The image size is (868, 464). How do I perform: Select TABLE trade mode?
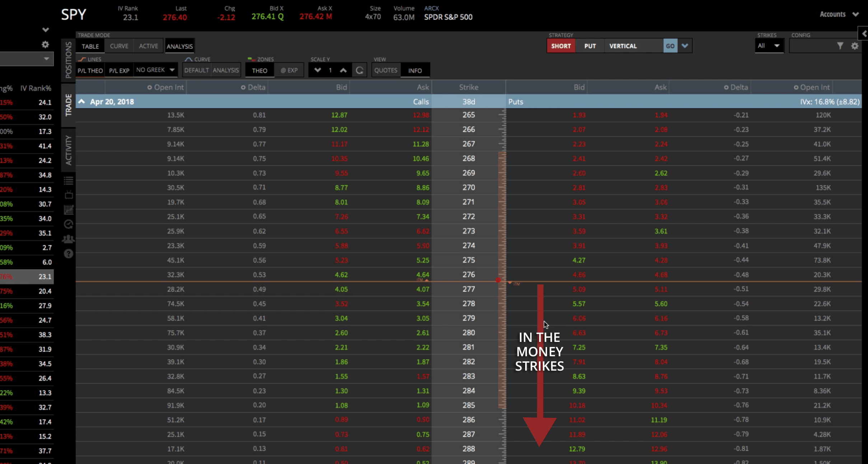pyautogui.click(x=90, y=46)
